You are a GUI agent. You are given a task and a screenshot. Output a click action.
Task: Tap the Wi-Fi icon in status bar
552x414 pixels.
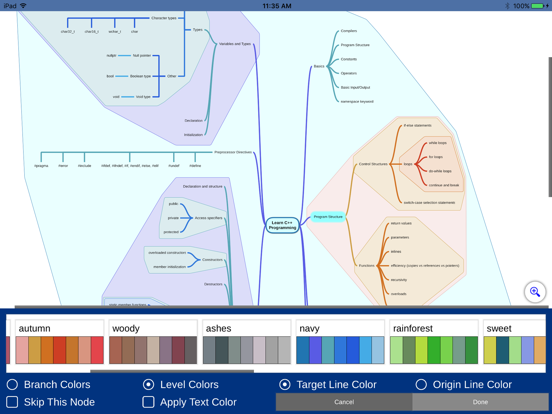23,6
